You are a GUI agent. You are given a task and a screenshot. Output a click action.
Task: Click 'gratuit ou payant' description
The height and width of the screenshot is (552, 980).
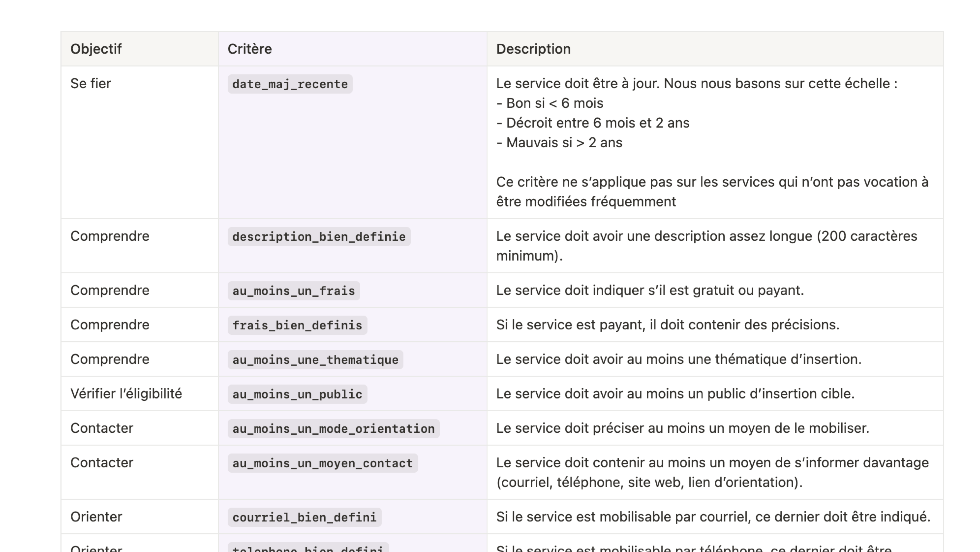tap(650, 290)
